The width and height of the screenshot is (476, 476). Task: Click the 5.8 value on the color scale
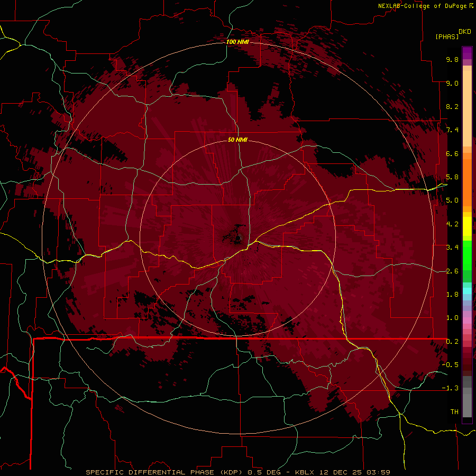[452, 177]
